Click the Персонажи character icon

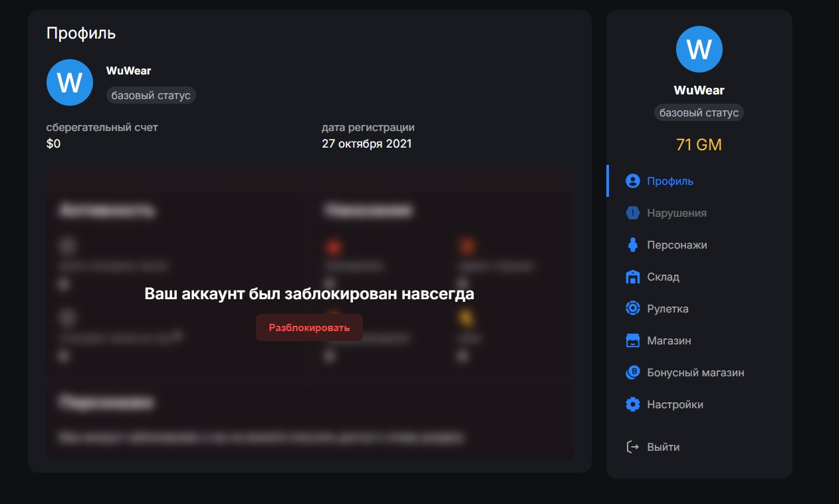[x=632, y=245]
